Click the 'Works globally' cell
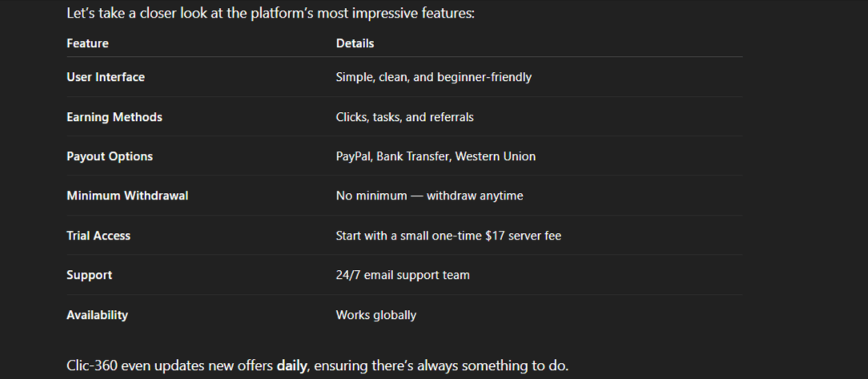868x379 pixels. tap(376, 315)
